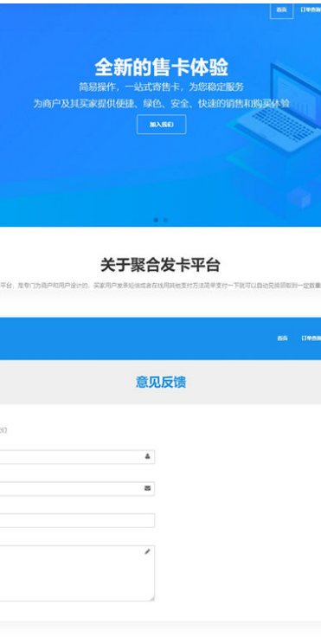321x644 pixels.
Task: Click the 简易操作,一站式寄售卡 subtitle line
Action: point(161,87)
